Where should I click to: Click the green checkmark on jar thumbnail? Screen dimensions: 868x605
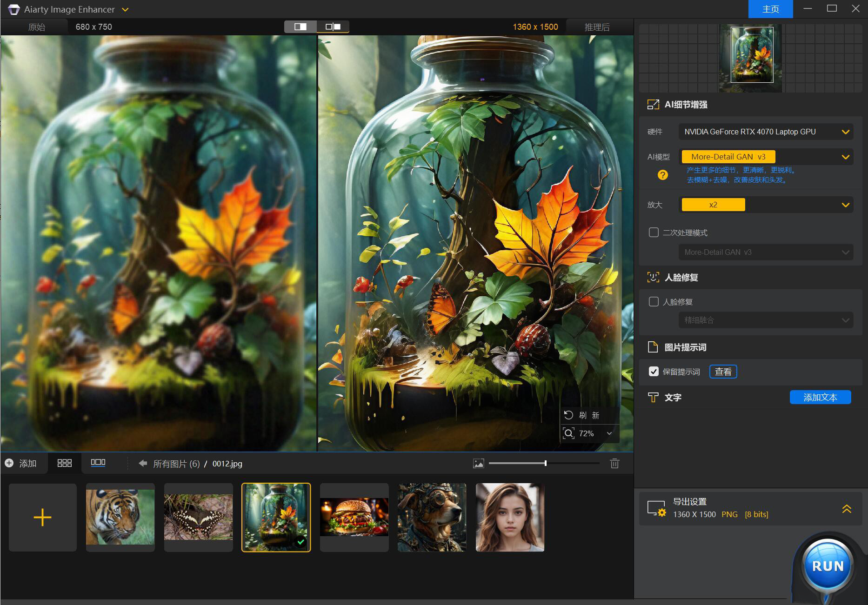[301, 542]
